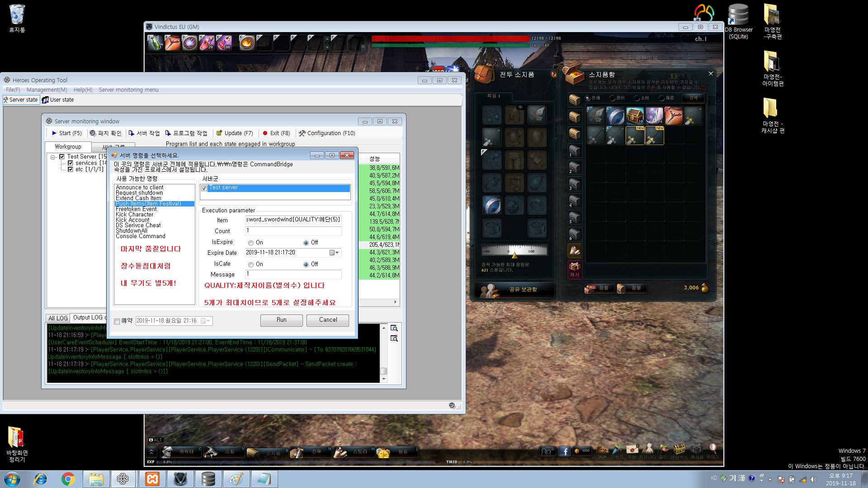This screenshot has width=868, height=488.
Task: Open 스킬 skill menu in game bar
Action: (224, 451)
